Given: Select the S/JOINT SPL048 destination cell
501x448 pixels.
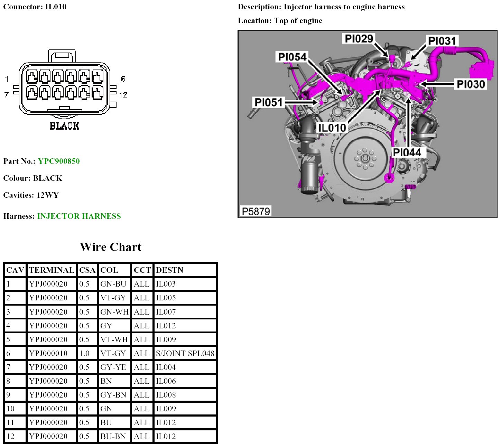Looking at the screenshot, I should [x=185, y=353].
